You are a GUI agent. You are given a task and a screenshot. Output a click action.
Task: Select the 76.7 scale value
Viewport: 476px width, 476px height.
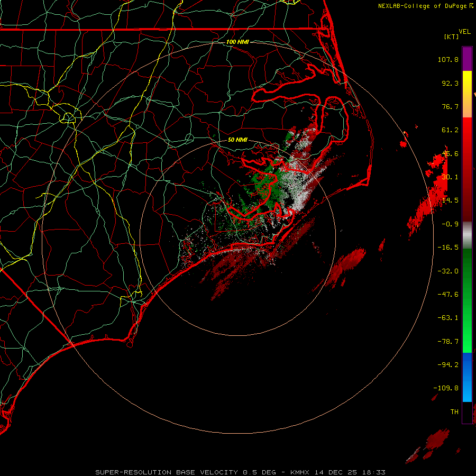(x=450, y=106)
